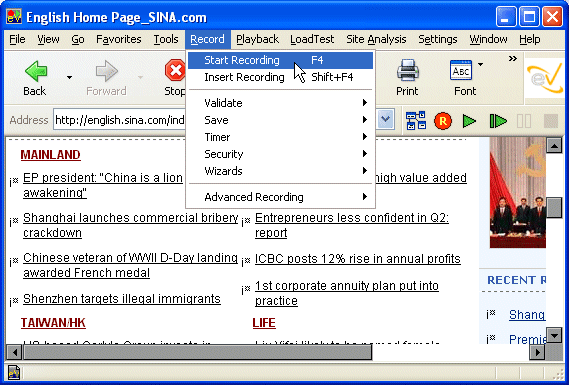Viewport: 569px width, 385px height.
Task: Click the vertical scrollbar thumb
Action: (554, 207)
